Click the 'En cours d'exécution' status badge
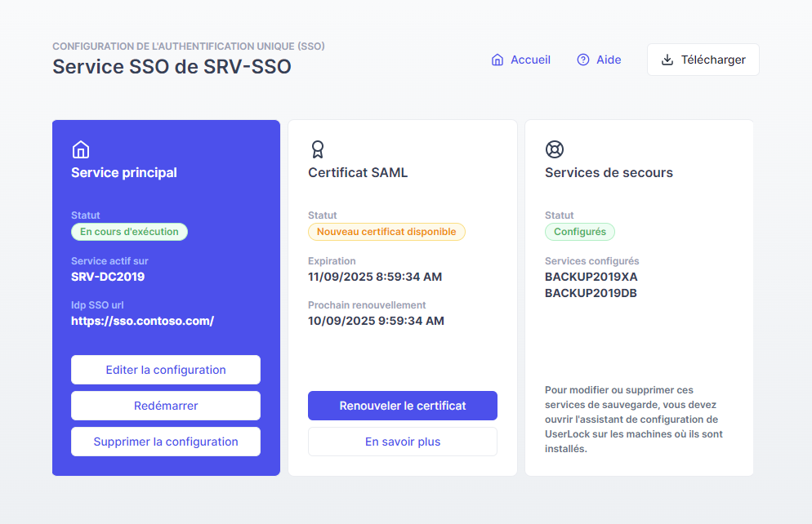 [x=129, y=232]
